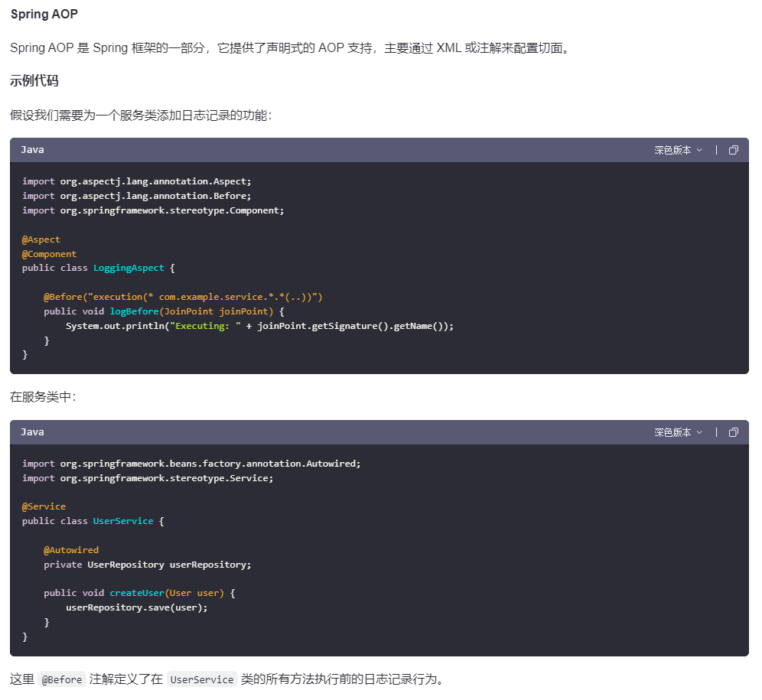The image size is (762, 700).
Task: Click the import Before annotation line
Action: (x=136, y=196)
